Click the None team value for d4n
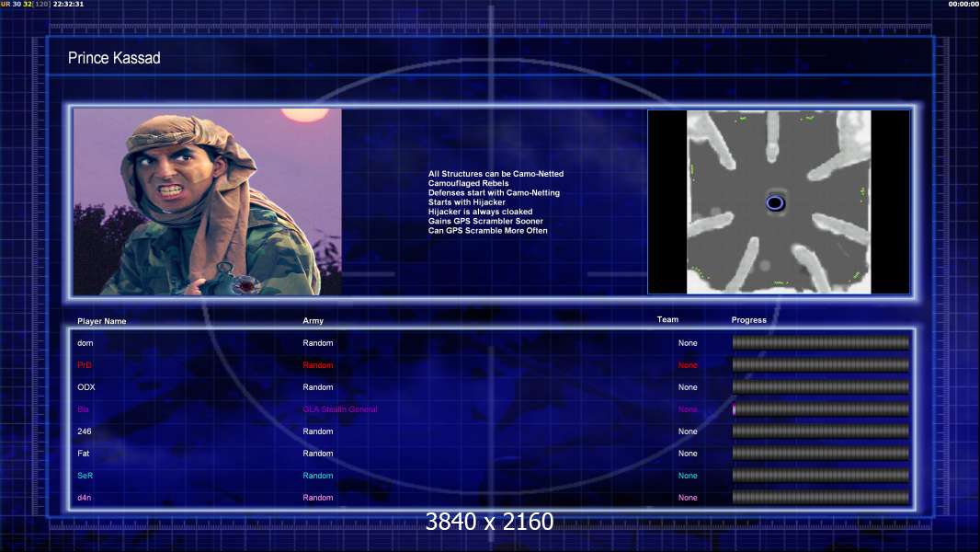 point(688,498)
